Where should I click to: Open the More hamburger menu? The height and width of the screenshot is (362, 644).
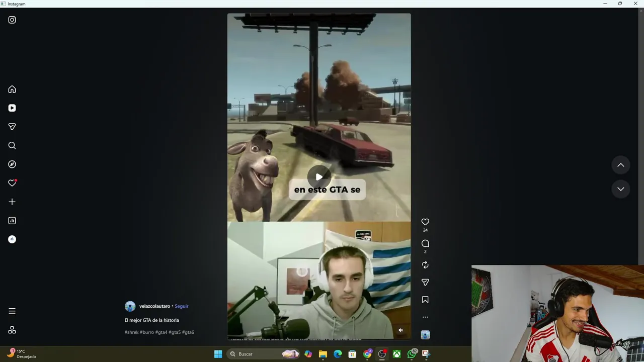(12, 311)
